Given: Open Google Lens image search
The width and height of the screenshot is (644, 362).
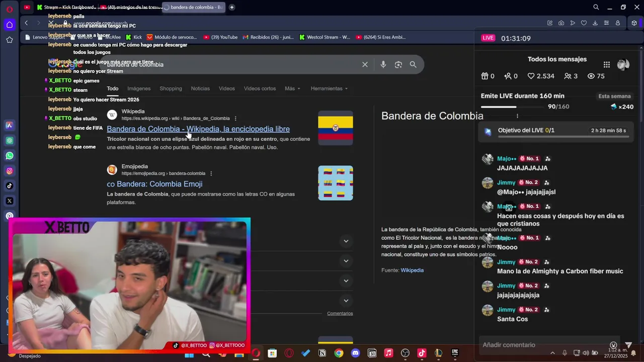Looking at the screenshot, I should coord(398,64).
